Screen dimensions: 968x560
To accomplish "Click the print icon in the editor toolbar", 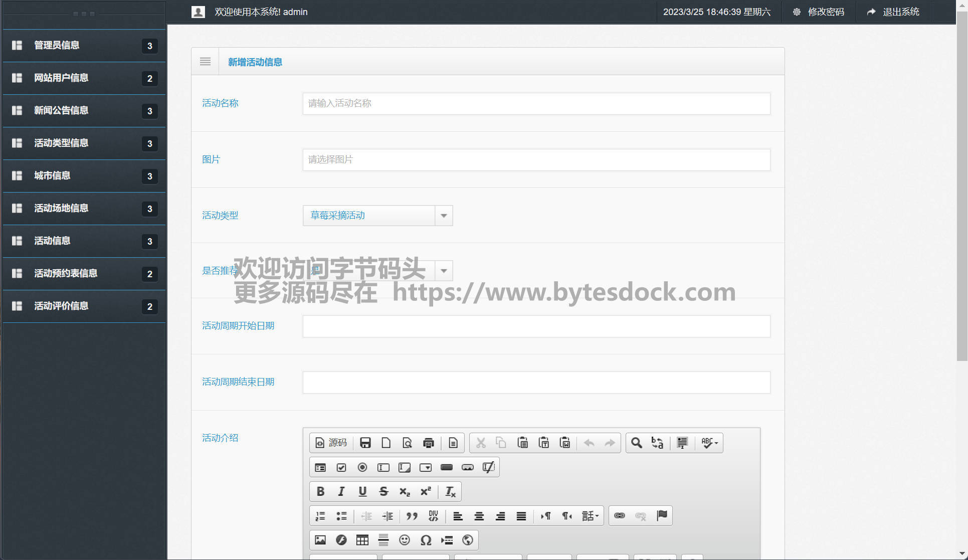I will [x=428, y=443].
